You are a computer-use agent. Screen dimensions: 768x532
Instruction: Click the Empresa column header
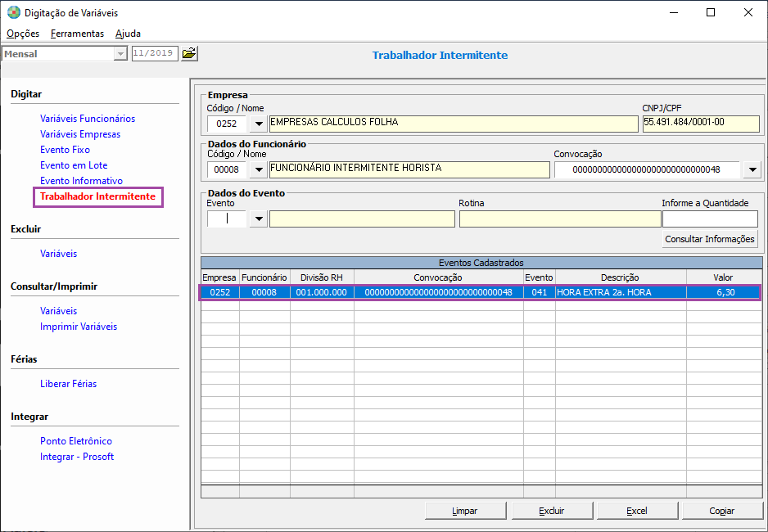click(220, 277)
